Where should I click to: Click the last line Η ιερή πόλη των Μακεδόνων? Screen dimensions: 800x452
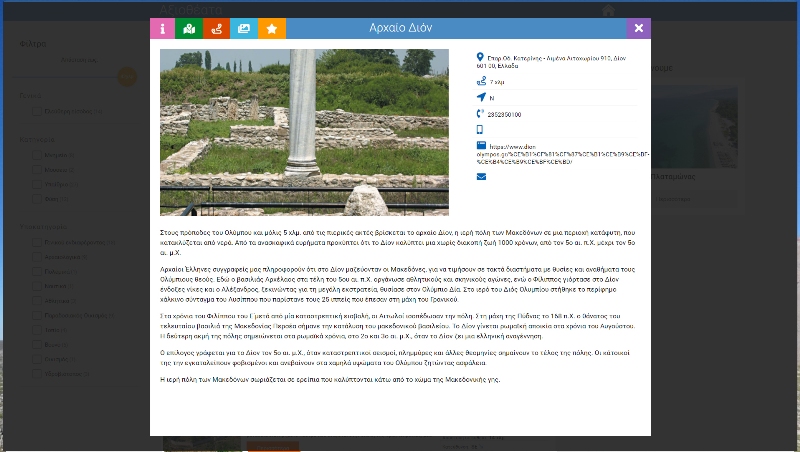pos(330,380)
